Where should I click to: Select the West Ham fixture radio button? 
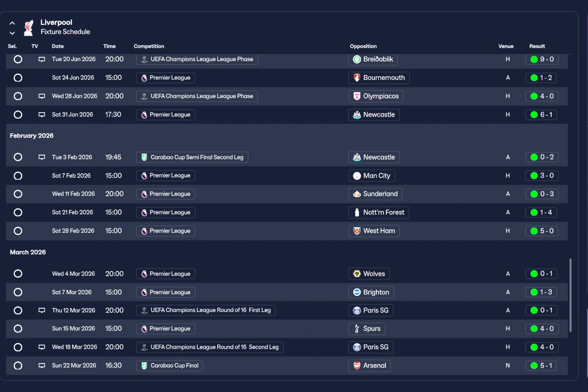click(x=18, y=231)
